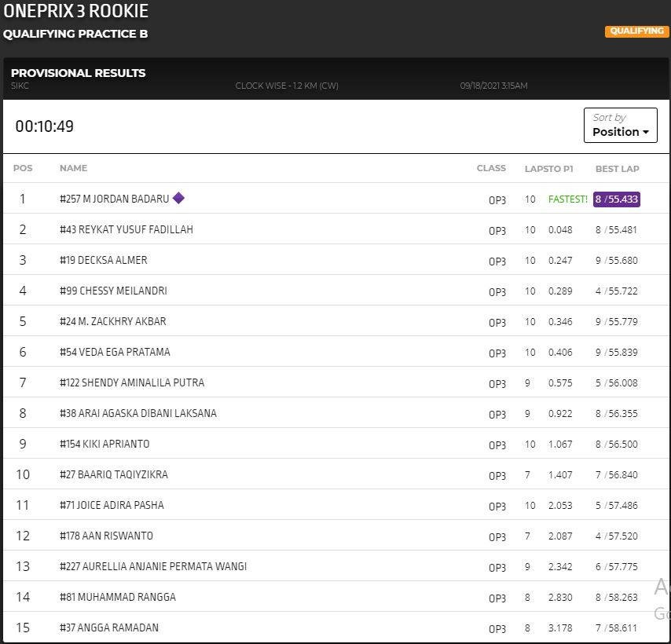Click the POS column header
Viewport: 671px width, 644px height.
click(23, 168)
